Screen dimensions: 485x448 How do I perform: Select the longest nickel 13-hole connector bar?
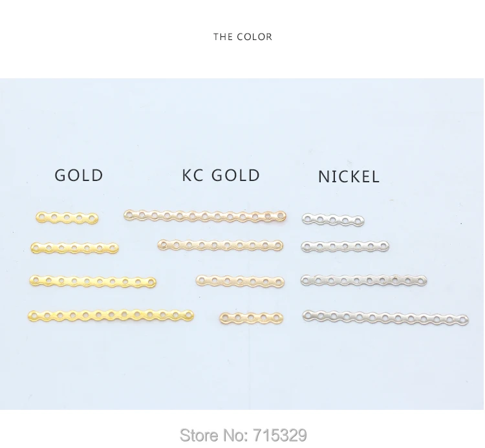click(385, 318)
